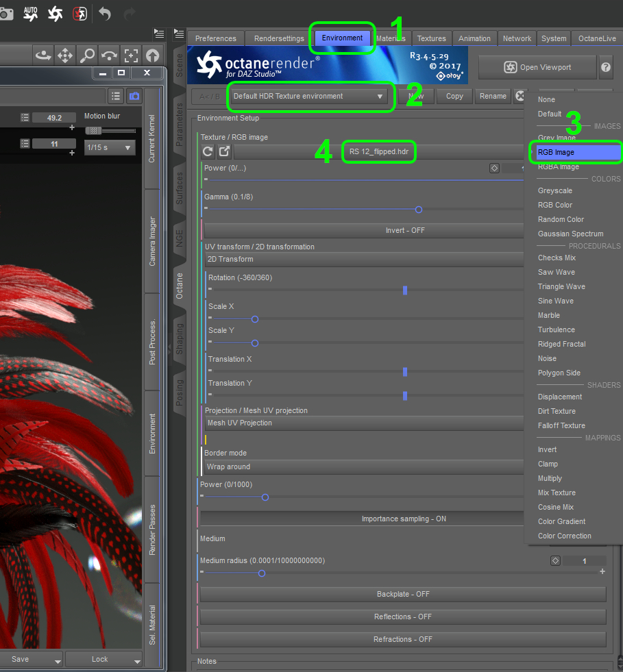This screenshot has height=672, width=623.
Task: Select RGB Color from the texture menu
Action: (x=555, y=205)
